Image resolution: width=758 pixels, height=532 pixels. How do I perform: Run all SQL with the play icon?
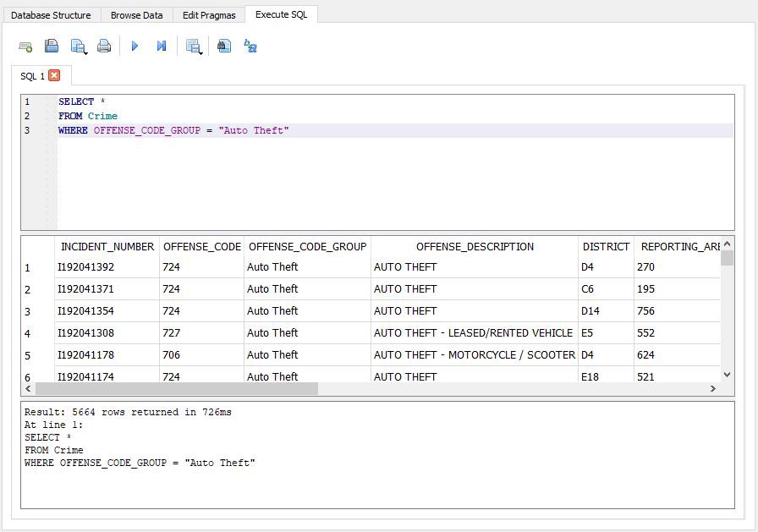pos(135,46)
